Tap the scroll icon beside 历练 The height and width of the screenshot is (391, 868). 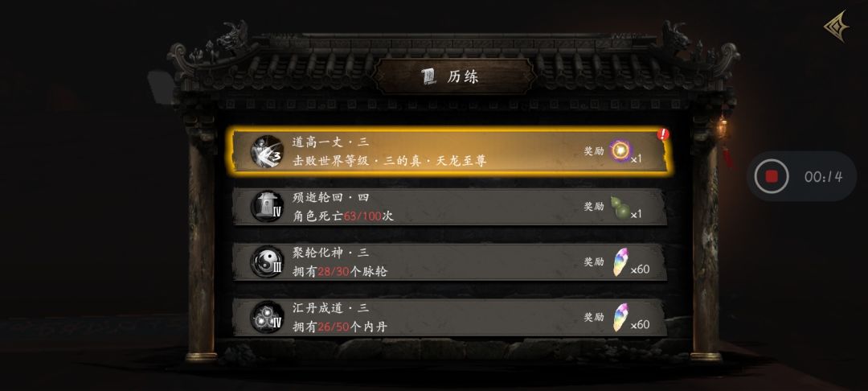pyautogui.click(x=429, y=77)
